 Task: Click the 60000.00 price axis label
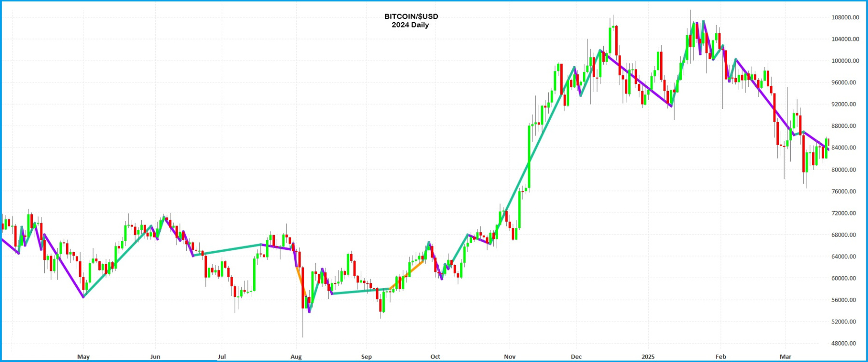845,278
